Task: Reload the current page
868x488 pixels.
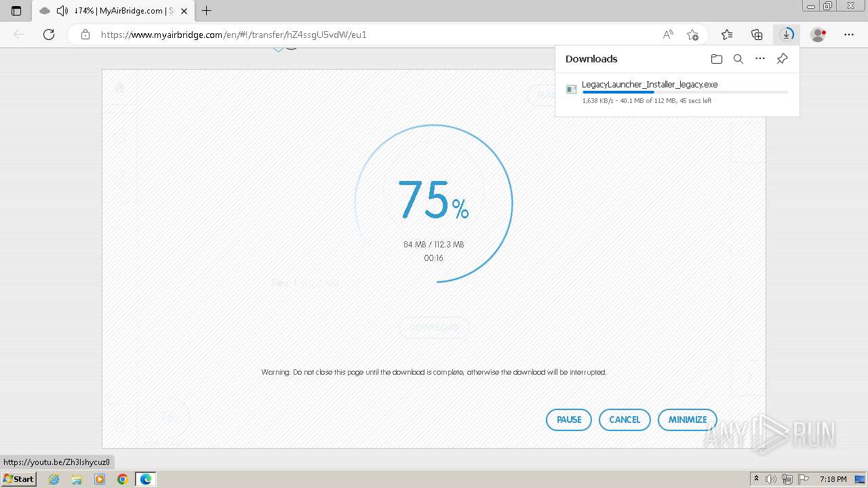Action: 49,35
